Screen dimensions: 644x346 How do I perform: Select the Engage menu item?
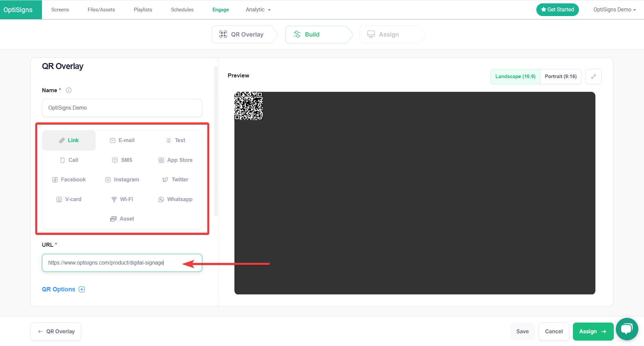point(221,10)
